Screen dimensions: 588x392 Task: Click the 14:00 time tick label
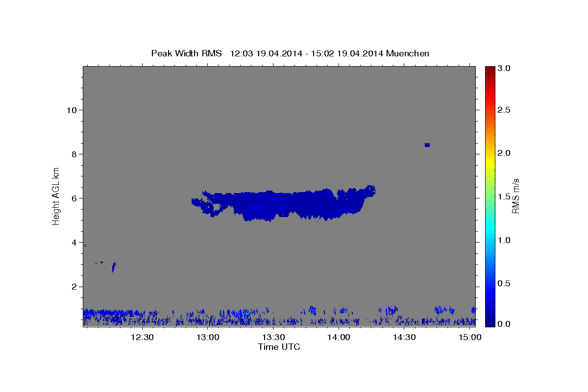coord(339,337)
